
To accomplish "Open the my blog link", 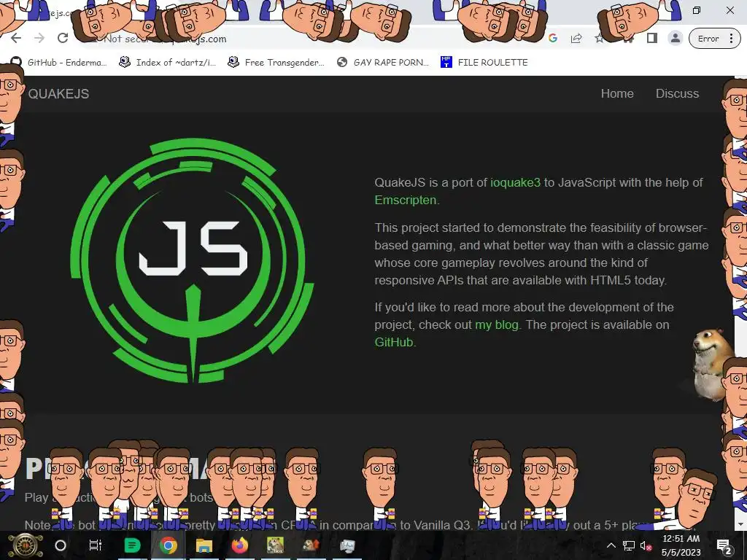I will coord(496,324).
